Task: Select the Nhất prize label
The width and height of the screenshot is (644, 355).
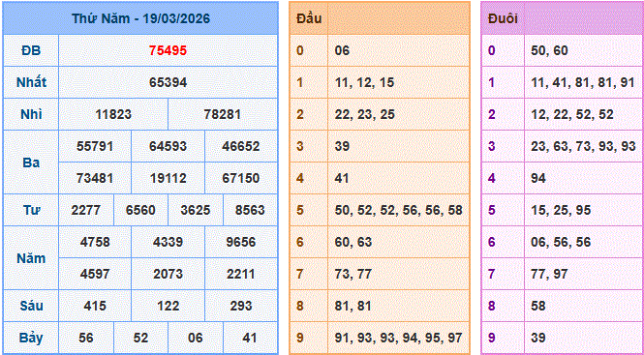Action: point(31,82)
